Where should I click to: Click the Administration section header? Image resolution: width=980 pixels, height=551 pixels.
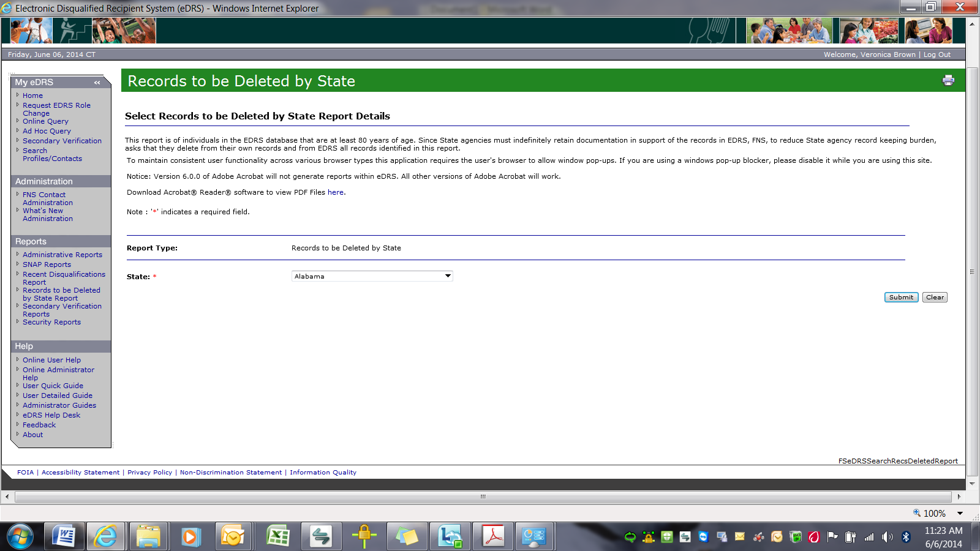tap(61, 181)
